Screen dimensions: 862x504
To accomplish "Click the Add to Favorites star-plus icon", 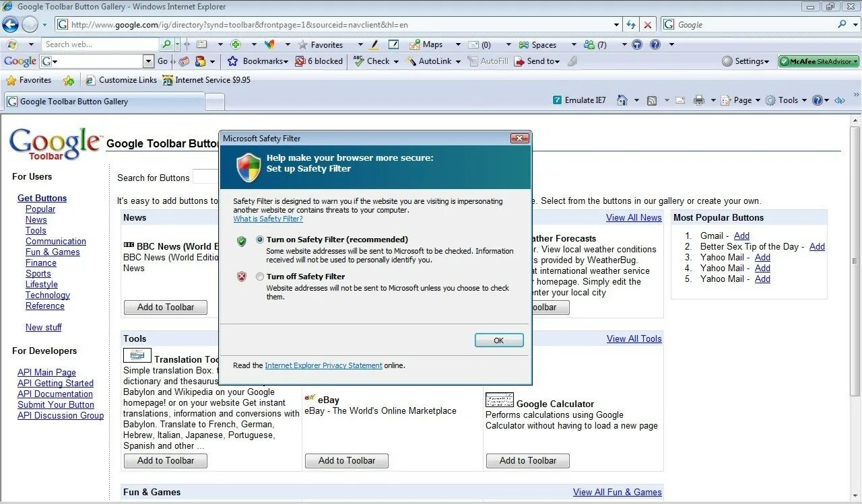I will (69, 80).
